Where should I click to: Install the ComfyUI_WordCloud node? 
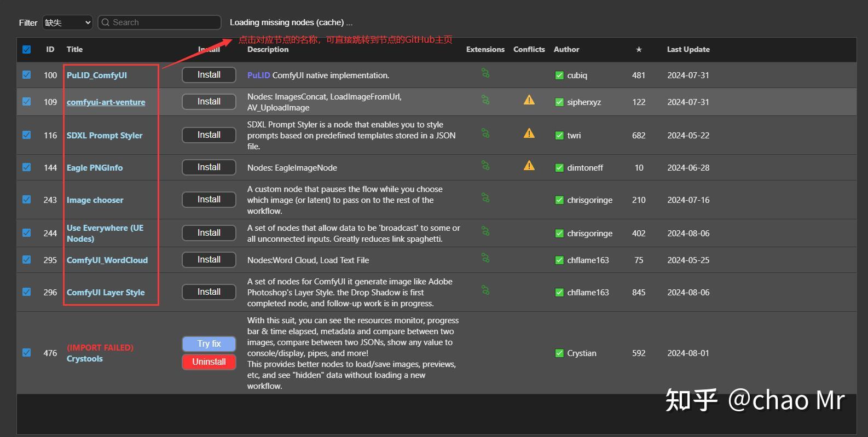[x=209, y=260]
